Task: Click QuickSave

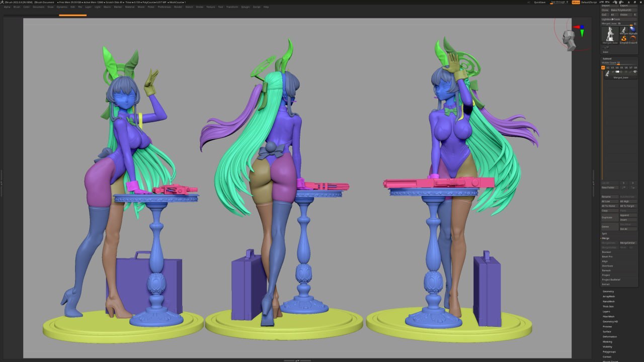Action: coord(539,2)
